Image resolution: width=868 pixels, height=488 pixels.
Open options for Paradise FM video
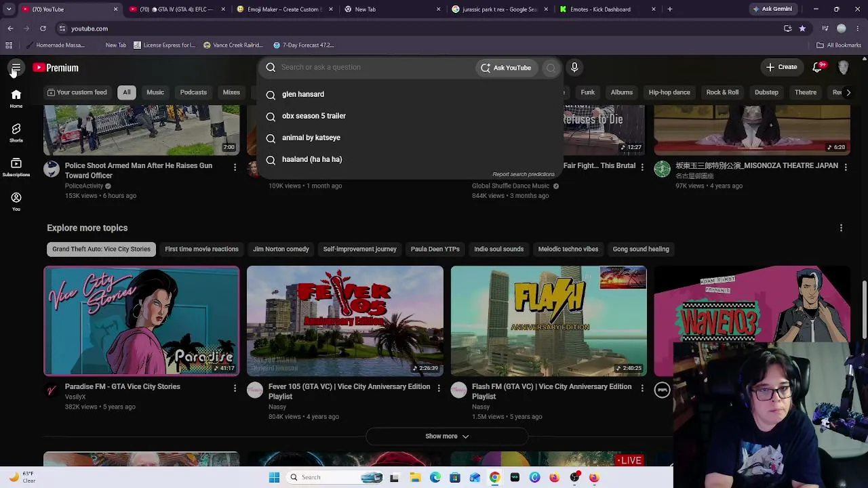click(x=235, y=388)
